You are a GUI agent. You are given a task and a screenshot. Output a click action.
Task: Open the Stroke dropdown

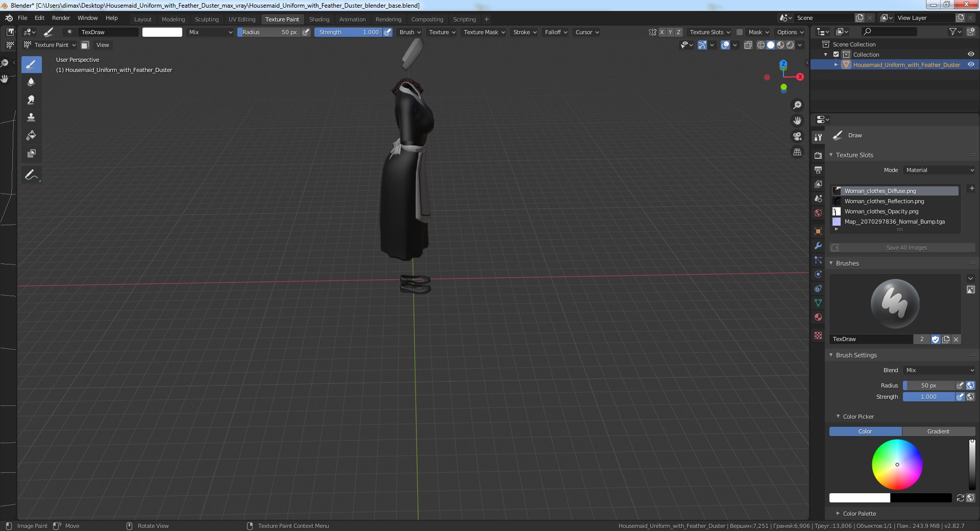pyautogui.click(x=525, y=32)
